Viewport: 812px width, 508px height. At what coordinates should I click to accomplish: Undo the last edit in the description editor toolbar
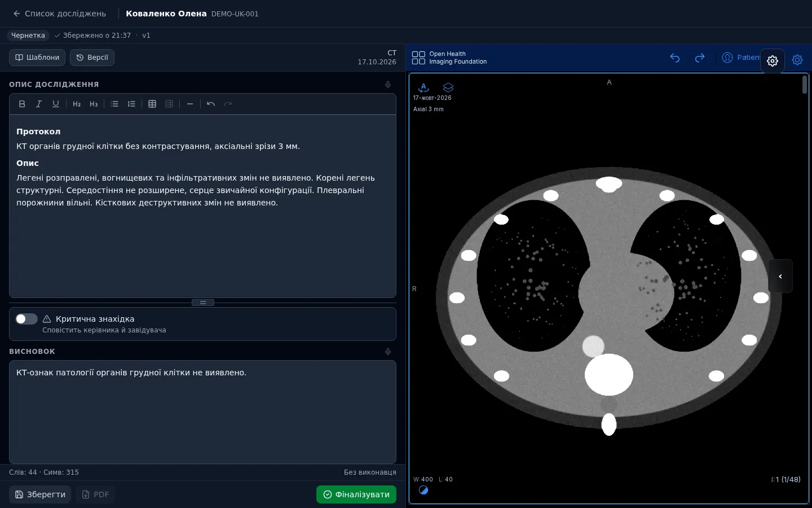pos(211,104)
